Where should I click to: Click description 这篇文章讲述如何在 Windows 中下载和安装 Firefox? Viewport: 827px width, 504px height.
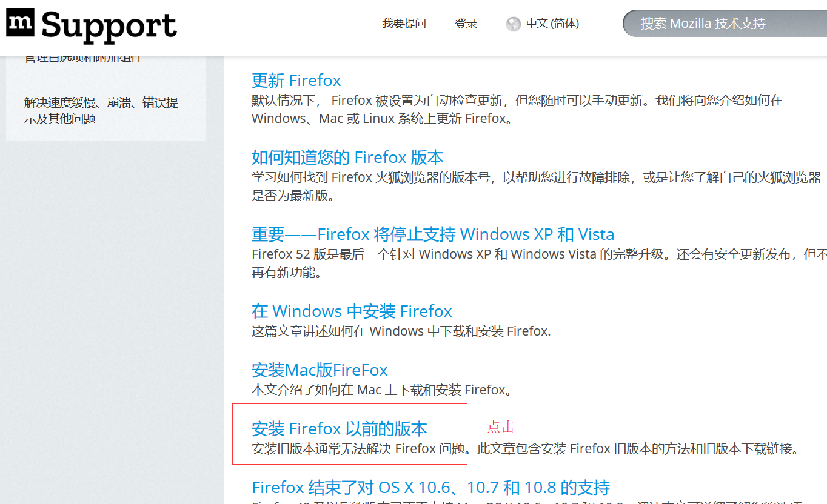pyautogui.click(x=401, y=331)
